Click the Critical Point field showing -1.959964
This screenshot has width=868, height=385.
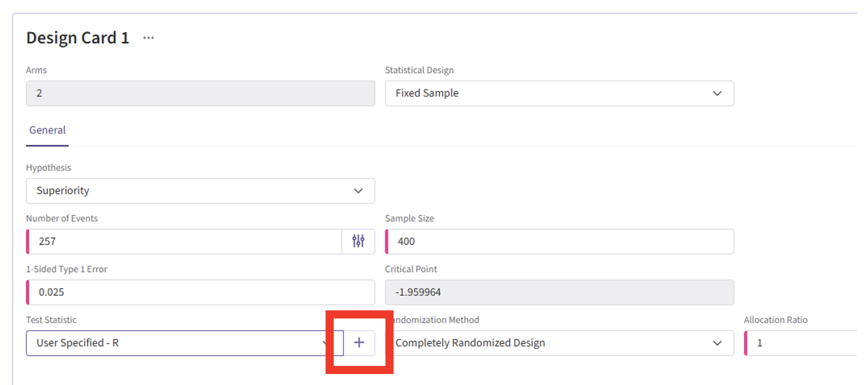point(559,292)
